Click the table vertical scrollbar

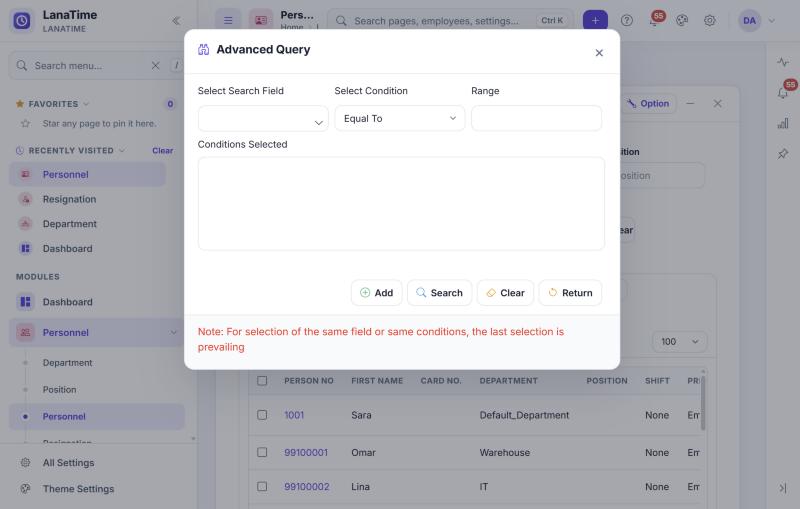pyautogui.click(x=703, y=403)
